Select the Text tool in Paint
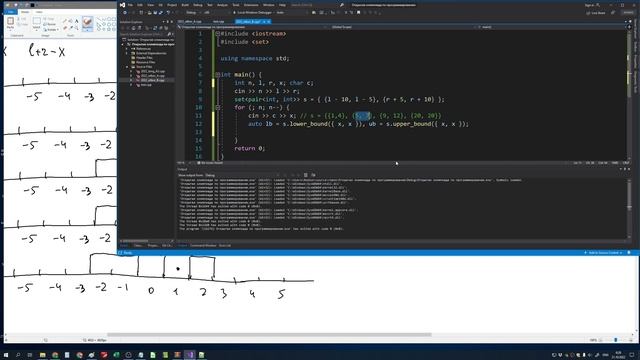This screenshot has width=640, height=360. 76,20
